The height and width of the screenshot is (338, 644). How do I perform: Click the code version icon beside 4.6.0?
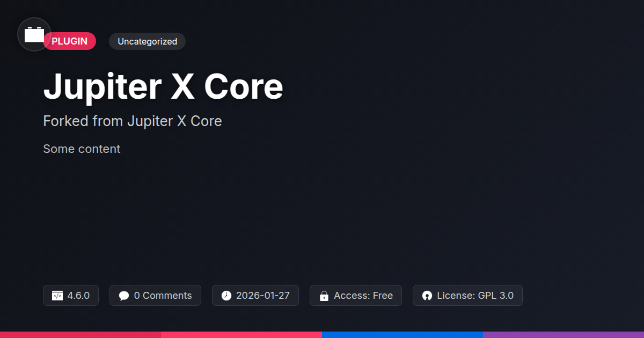(57, 296)
